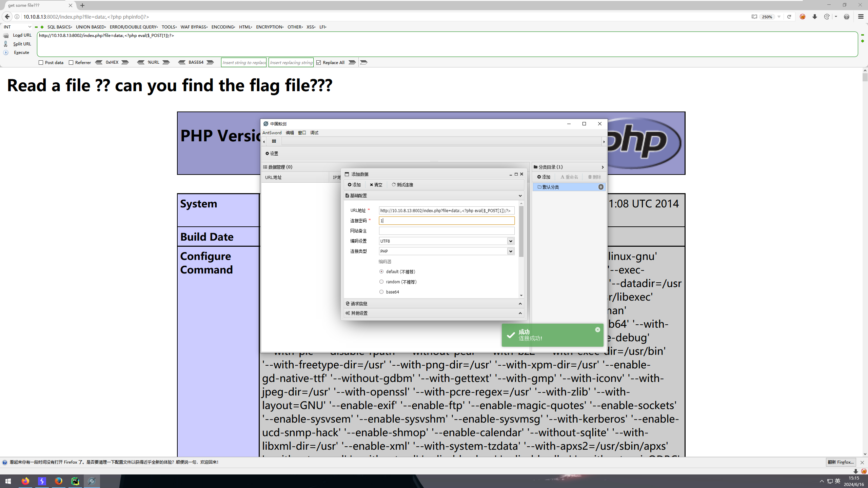Click the cookie manager extension icon

827,17
